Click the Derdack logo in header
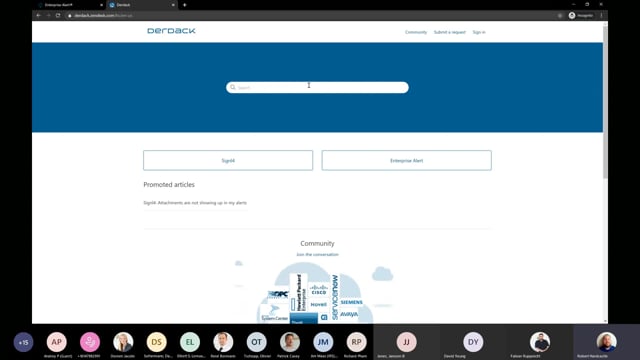This screenshot has height=360, width=640. (171, 31)
